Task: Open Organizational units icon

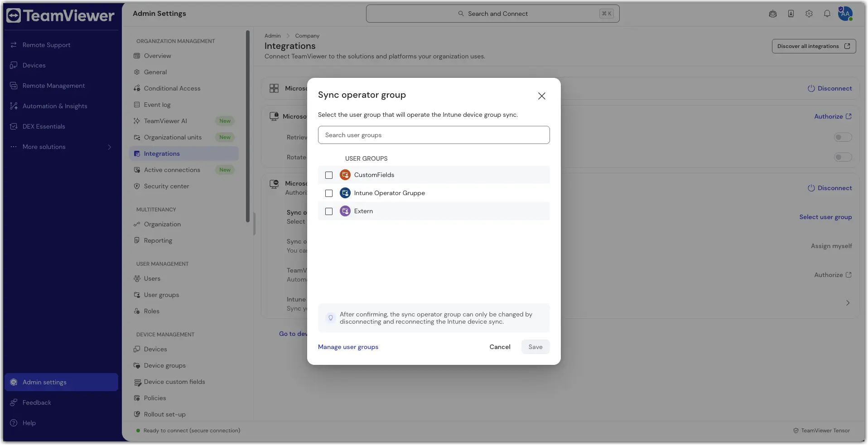Action: [x=137, y=137]
